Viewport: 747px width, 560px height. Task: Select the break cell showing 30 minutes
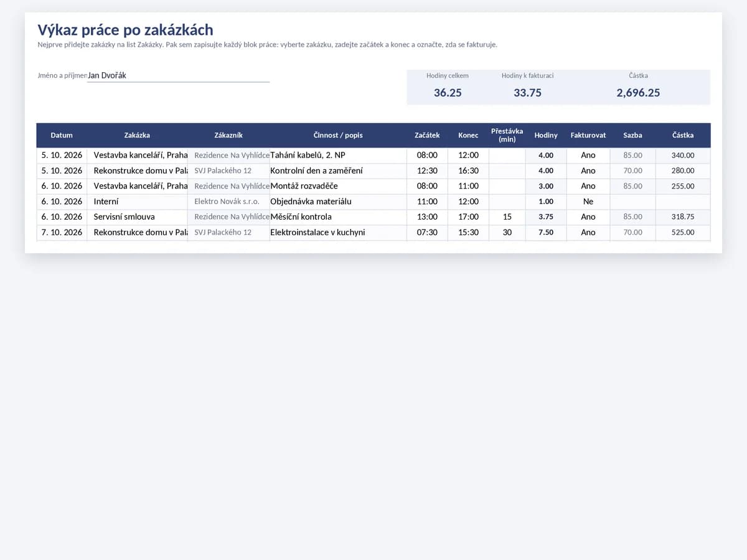507,233
